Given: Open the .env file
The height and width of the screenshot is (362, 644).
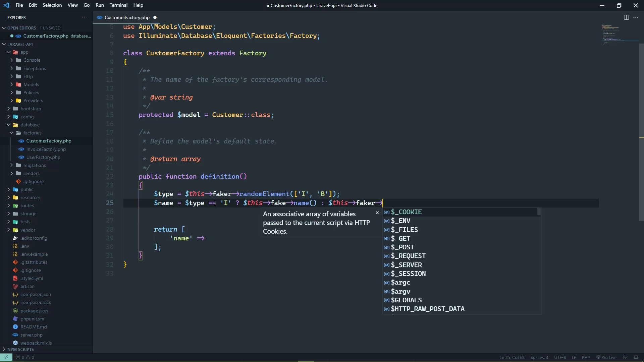Looking at the screenshot, I should 24,246.
